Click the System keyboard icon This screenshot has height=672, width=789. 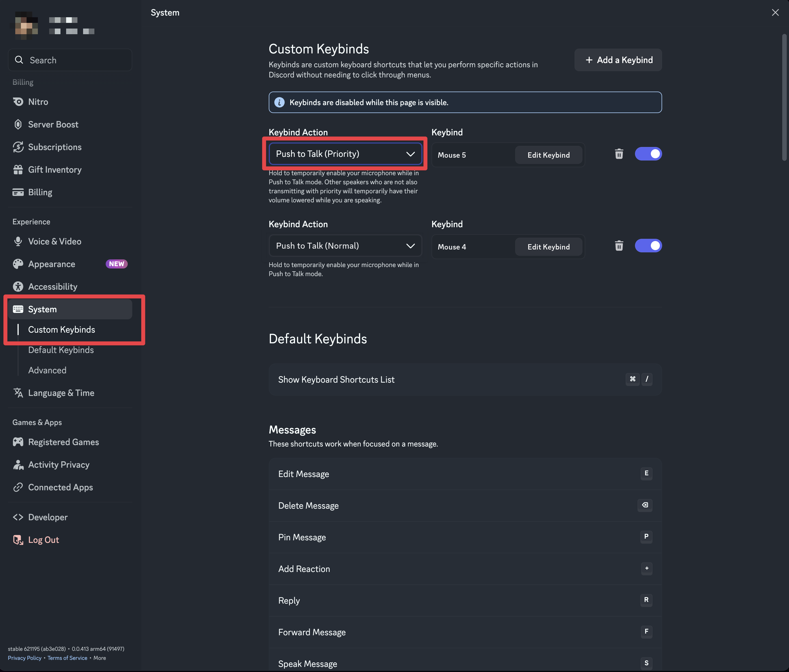(x=18, y=309)
